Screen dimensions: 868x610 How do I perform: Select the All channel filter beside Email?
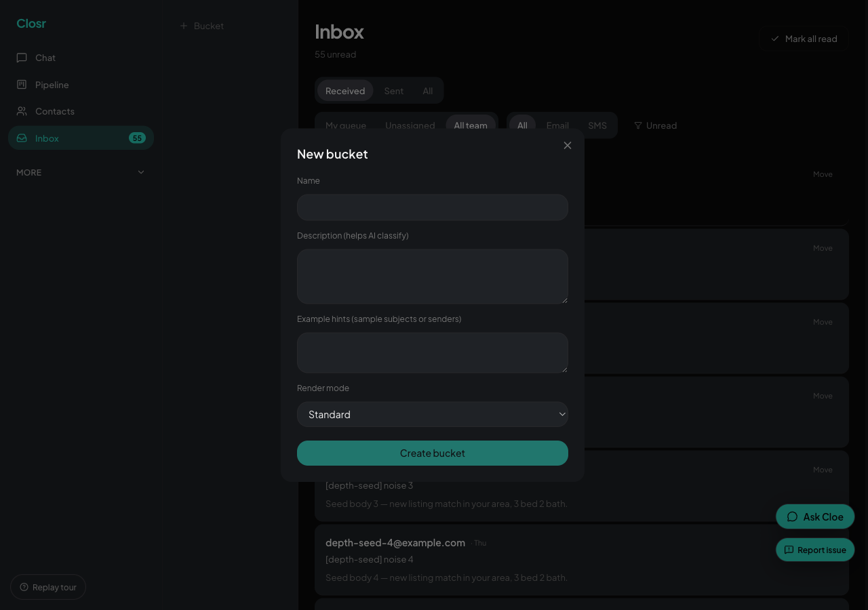pyautogui.click(x=522, y=125)
